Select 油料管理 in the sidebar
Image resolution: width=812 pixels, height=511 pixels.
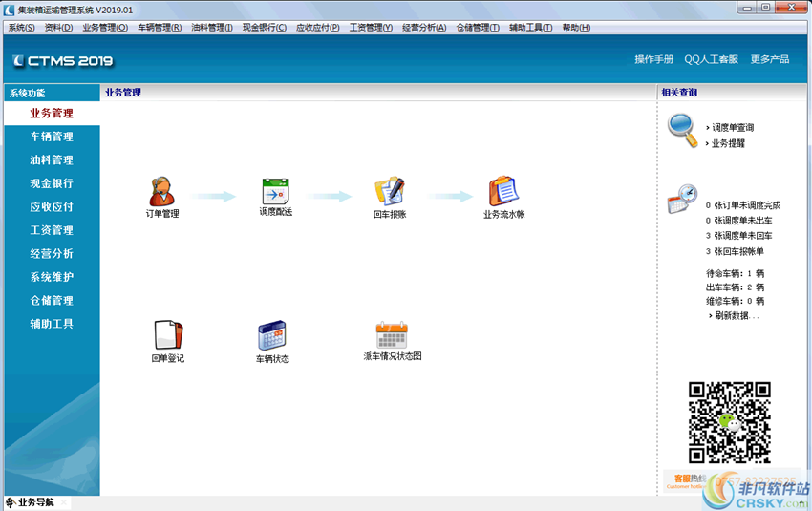(52, 160)
